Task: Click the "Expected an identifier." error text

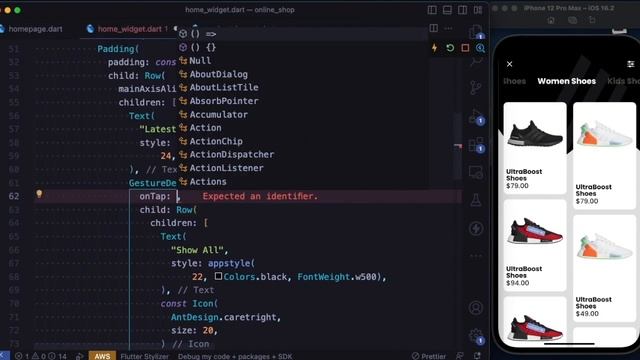Action: point(260,196)
